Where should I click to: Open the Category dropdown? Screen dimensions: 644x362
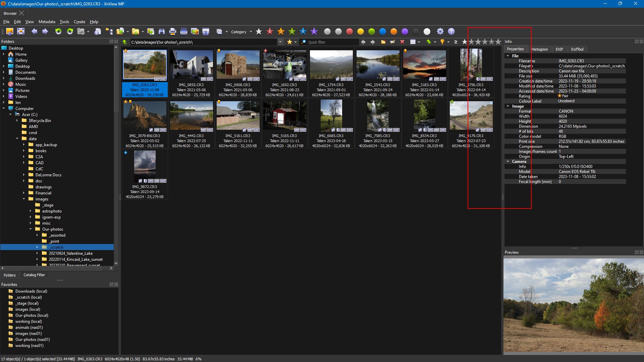click(241, 32)
